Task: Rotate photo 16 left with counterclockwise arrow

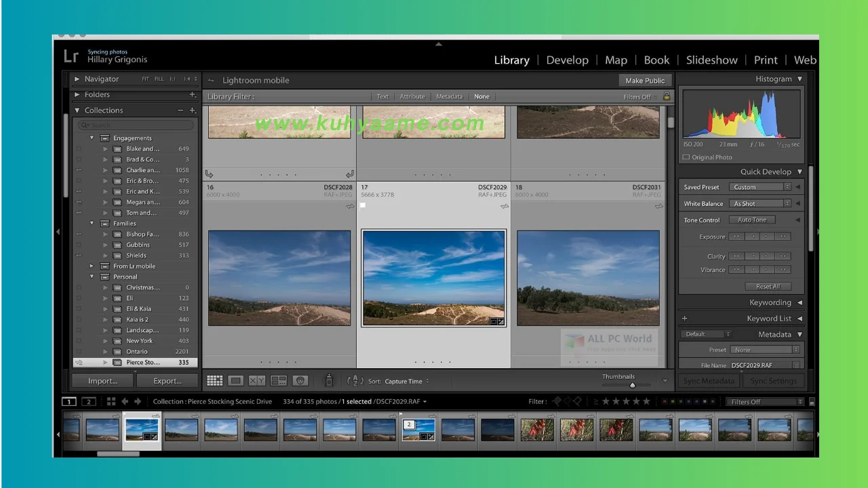Action: [209, 174]
